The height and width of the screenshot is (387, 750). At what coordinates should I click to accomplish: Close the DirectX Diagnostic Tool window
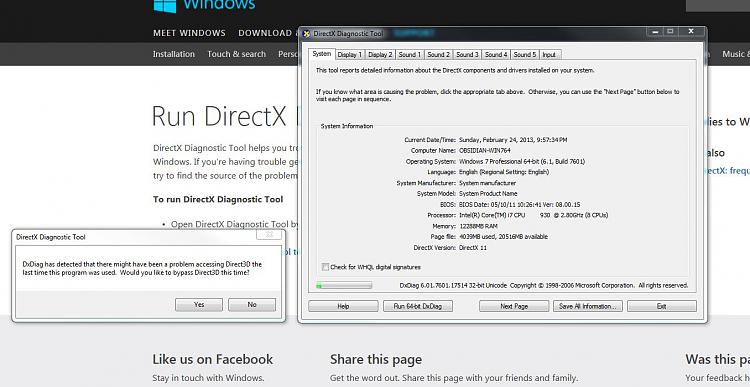691,32
